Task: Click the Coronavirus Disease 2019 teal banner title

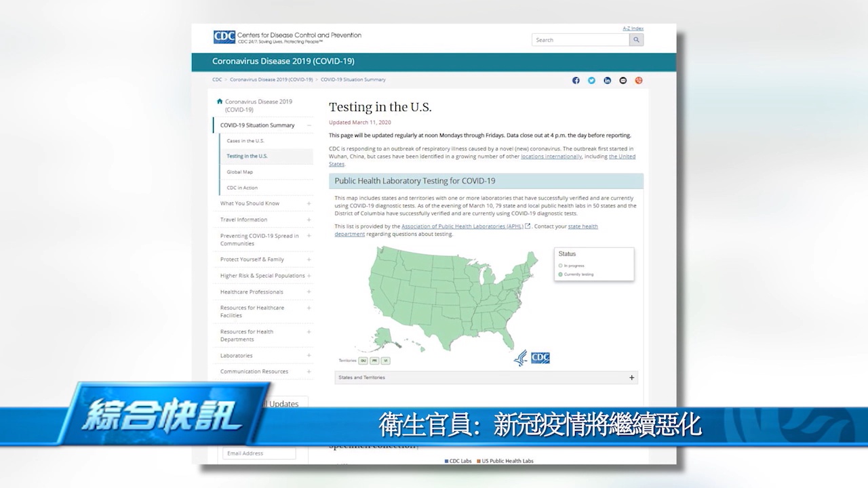Action: point(283,62)
